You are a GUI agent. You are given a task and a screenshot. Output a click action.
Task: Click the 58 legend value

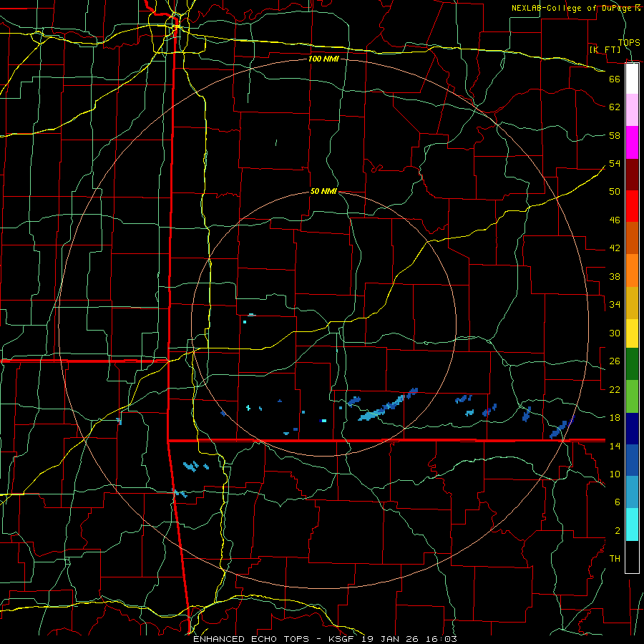click(615, 135)
